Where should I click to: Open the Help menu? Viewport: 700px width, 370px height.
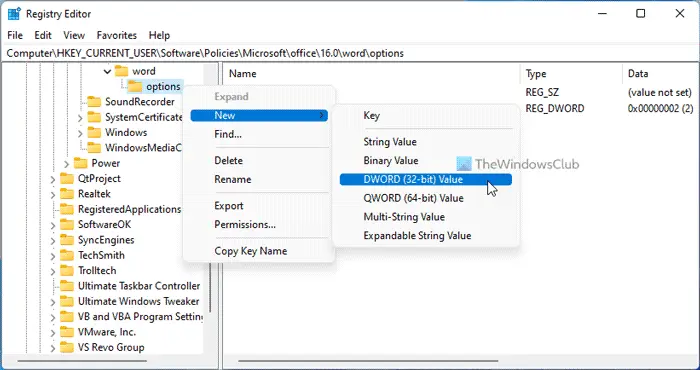point(159,35)
